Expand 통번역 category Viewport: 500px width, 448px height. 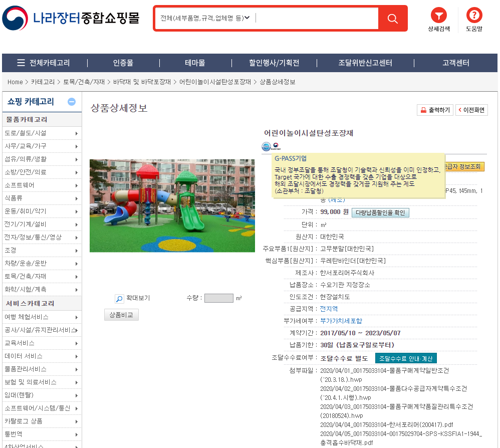pyautogui.click(x=42, y=434)
